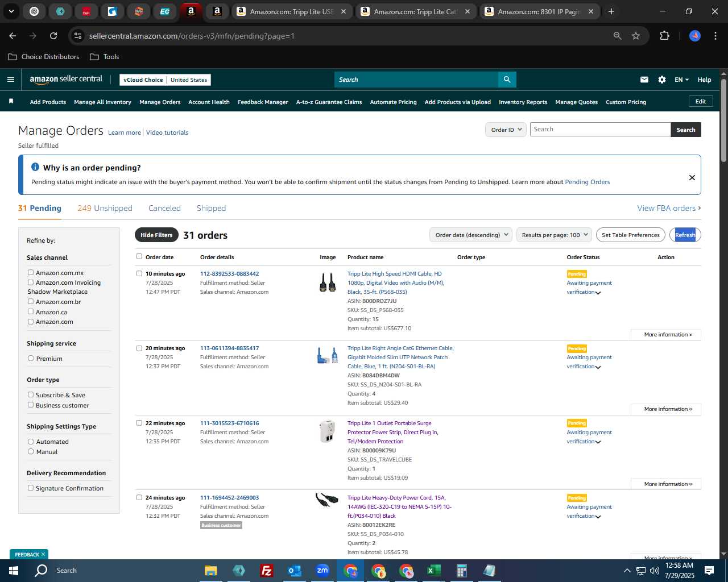Open the Order ID search type dropdown
Image resolution: width=728 pixels, height=582 pixels.
506,130
